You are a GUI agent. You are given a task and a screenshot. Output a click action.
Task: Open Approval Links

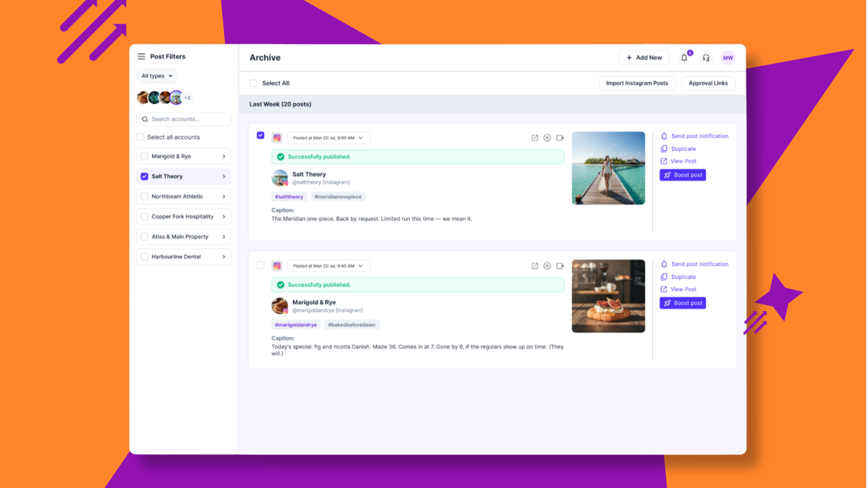click(708, 83)
